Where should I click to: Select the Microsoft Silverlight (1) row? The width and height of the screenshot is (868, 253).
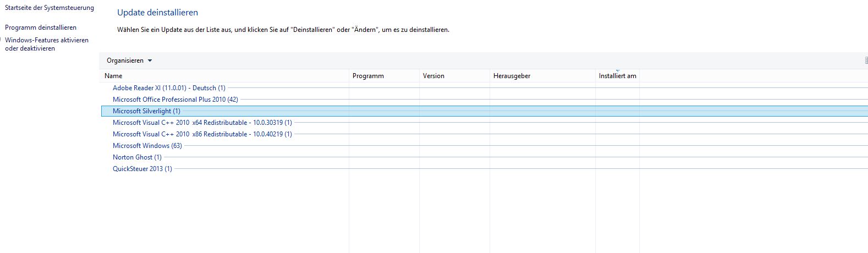[x=485, y=111]
